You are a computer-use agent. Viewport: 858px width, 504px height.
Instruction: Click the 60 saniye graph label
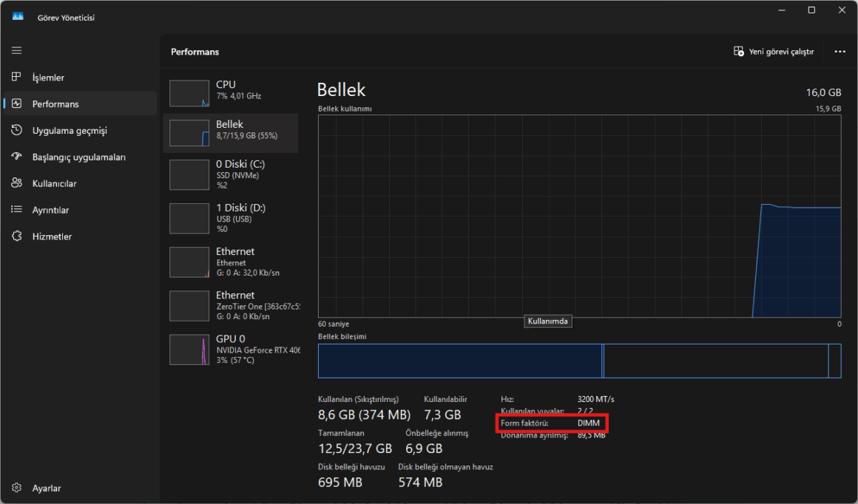(x=334, y=324)
